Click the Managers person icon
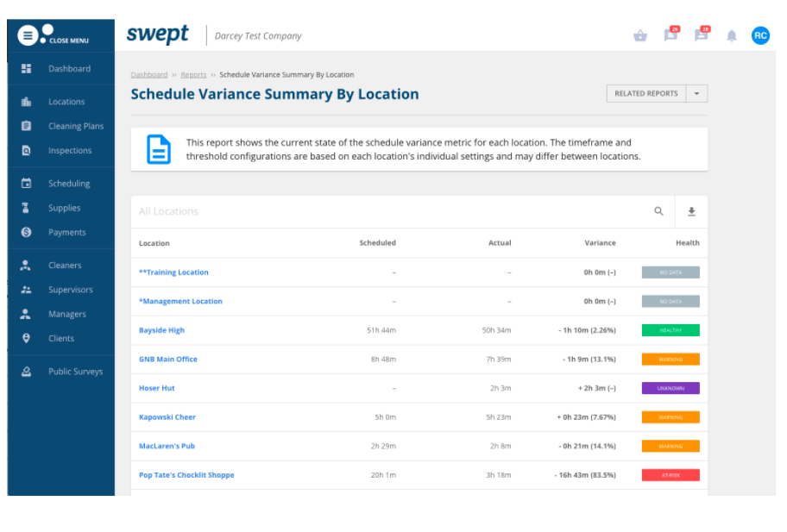This screenshot has height=532, width=787. [26, 314]
